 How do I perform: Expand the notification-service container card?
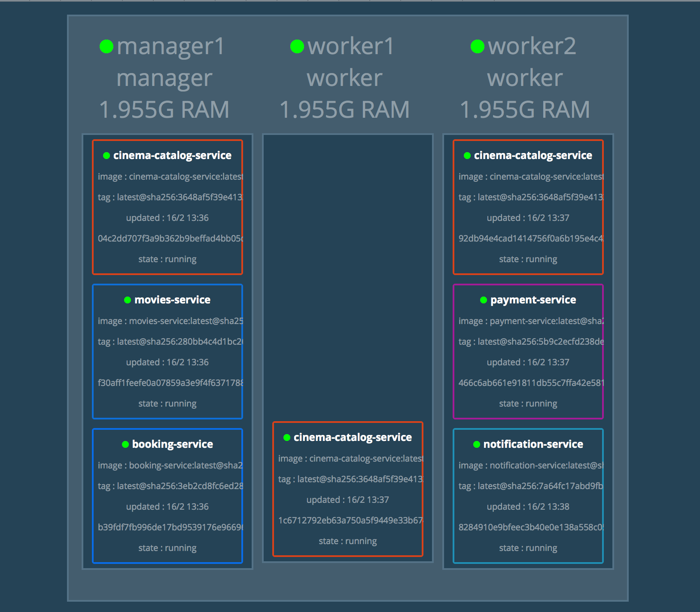(x=528, y=494)
